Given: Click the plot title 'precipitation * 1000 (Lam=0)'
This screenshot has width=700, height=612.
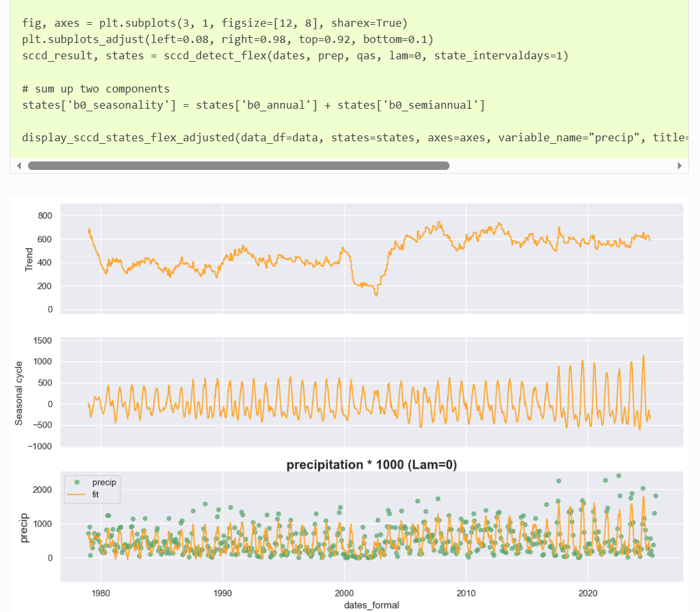Looking at the screenshot, I should coord(371,465).
